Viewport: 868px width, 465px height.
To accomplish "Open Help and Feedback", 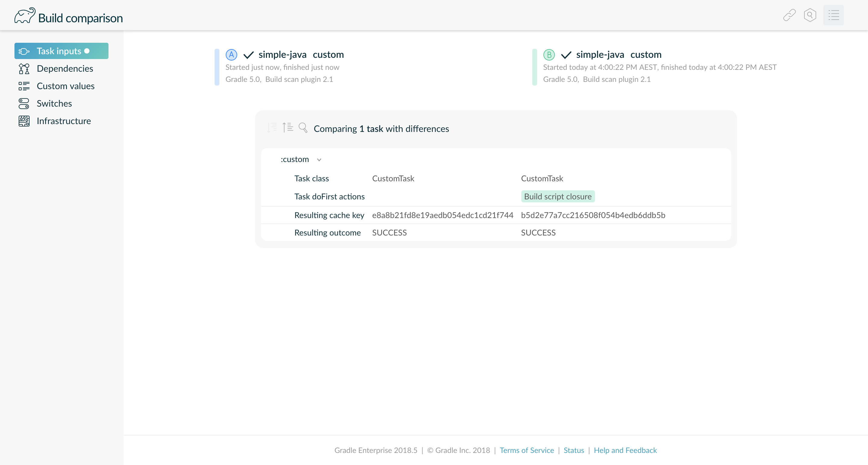I will 625,450.
